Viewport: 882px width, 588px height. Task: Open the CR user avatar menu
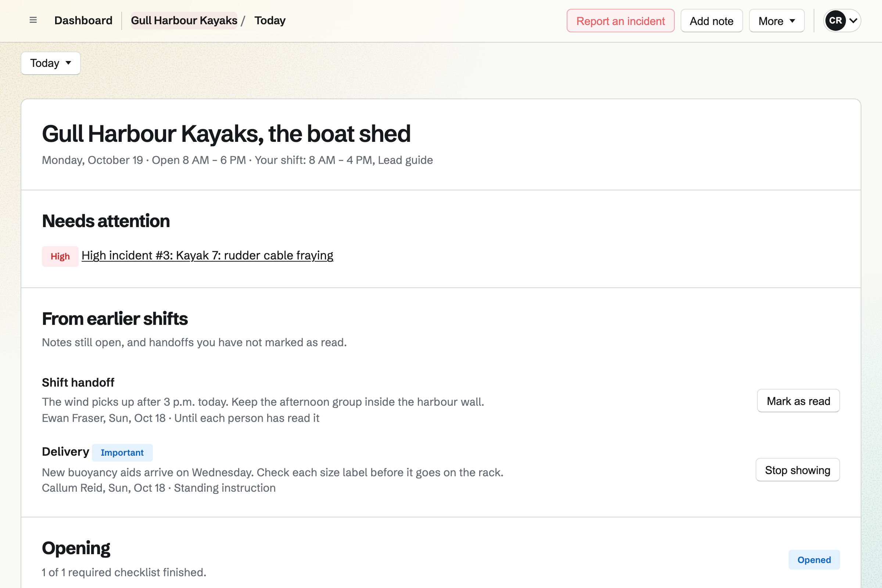click(x=842, y=21)
